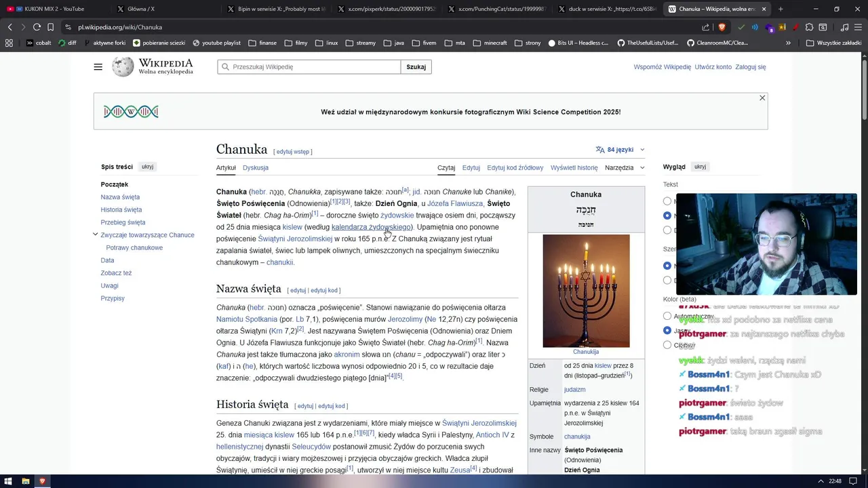
Task: Click the bookmark icon next to reload
Action: (50, 27)
